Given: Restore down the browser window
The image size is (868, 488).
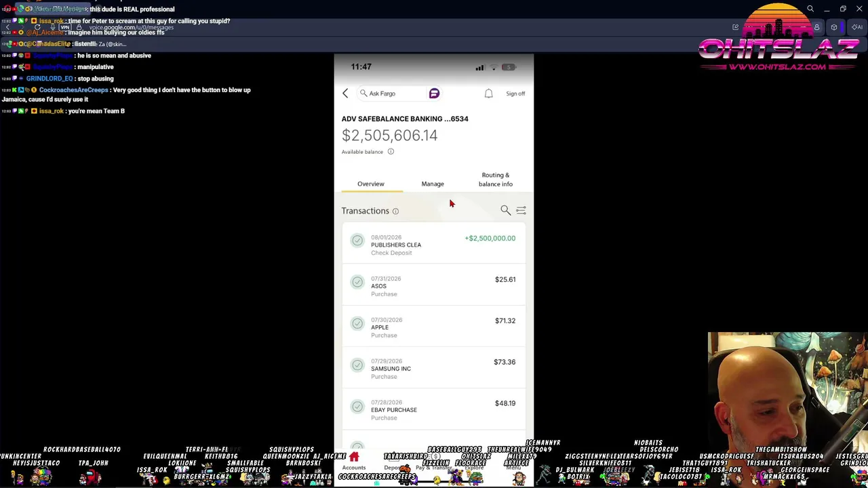Looking at the screenshot, I should [x=843, y=9].
